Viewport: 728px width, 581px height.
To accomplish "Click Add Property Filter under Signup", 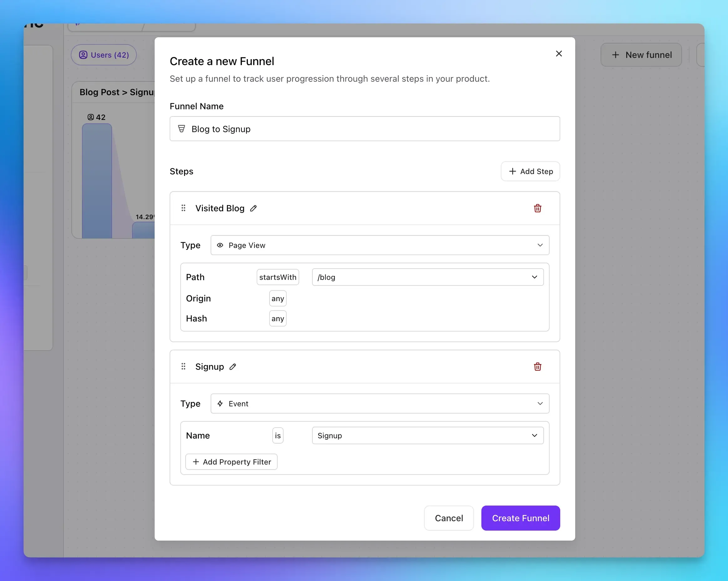I will click(x=231, y=462).
